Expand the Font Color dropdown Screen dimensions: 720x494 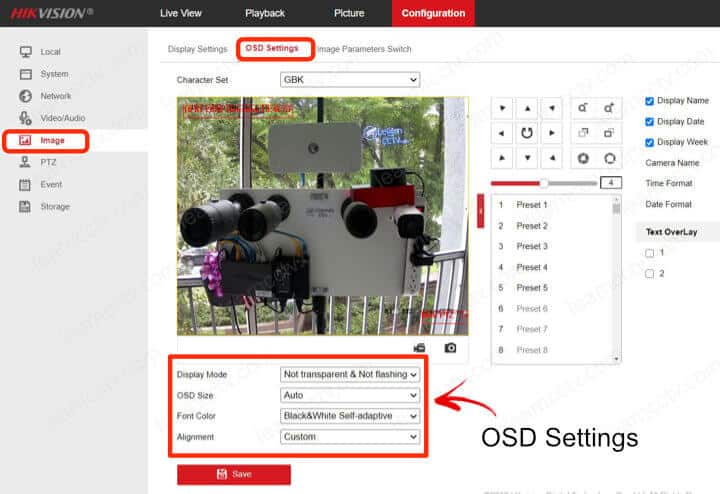pyautogui.click(x=349, y=416)
